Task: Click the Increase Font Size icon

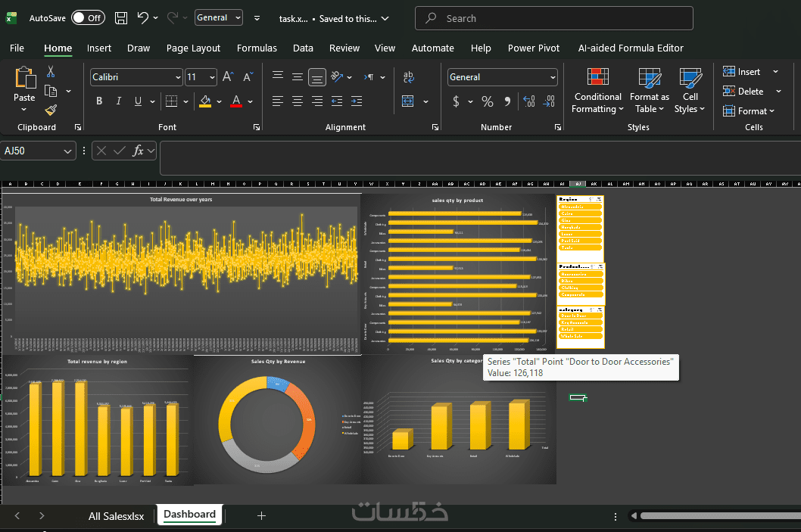Action: click(228, 77)
